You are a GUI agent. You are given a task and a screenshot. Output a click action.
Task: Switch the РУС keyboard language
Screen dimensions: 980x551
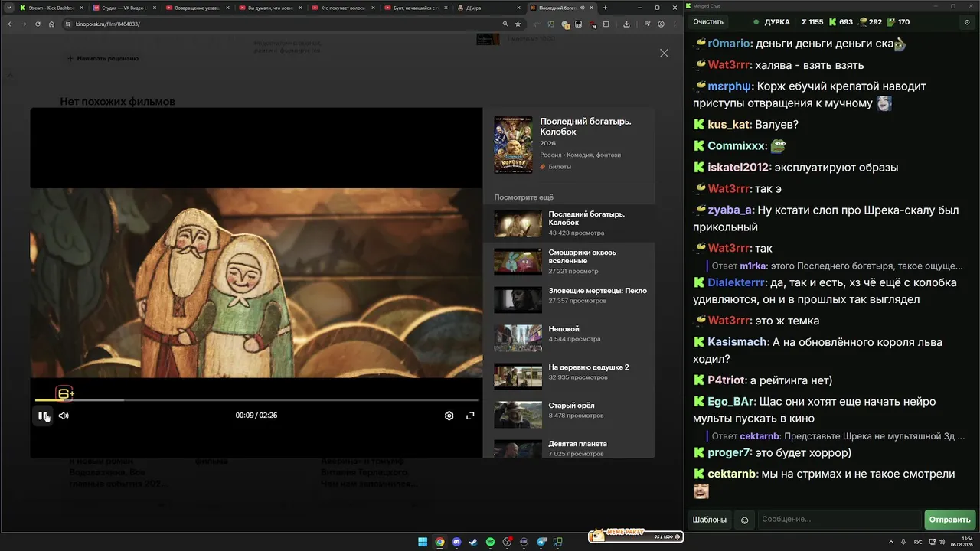(x=918, y=542)
